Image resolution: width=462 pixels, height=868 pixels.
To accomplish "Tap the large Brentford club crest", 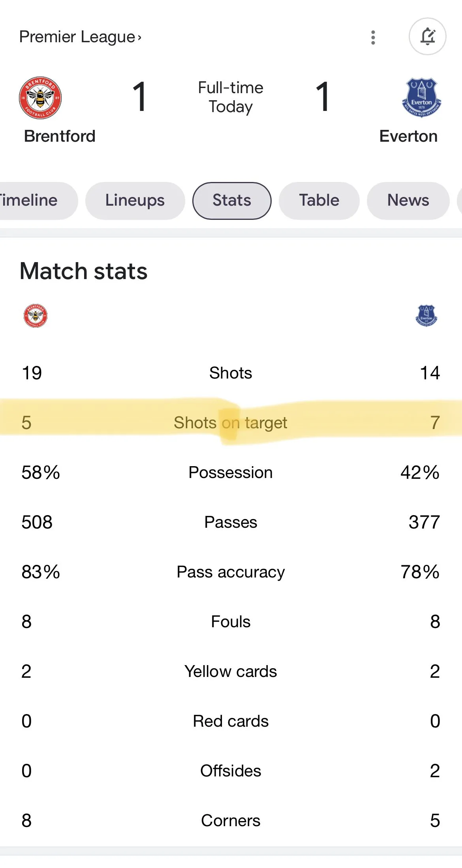I will pos(40,97).
